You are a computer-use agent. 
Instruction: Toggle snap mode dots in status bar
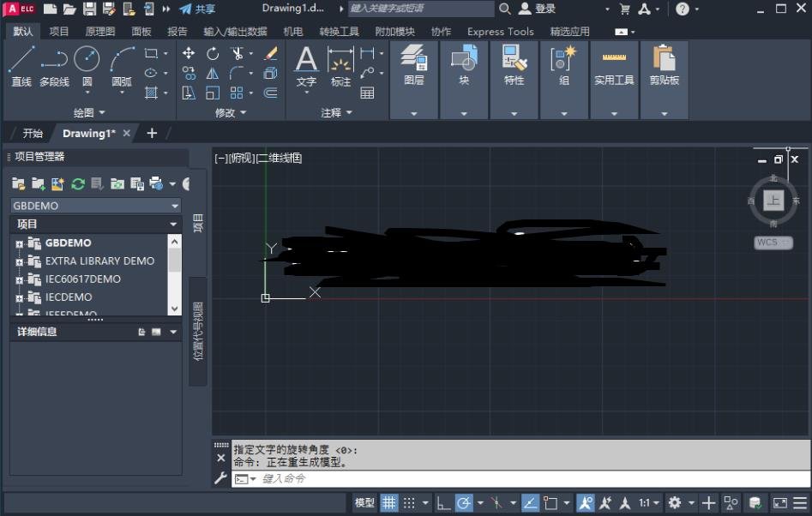(409, 502)
